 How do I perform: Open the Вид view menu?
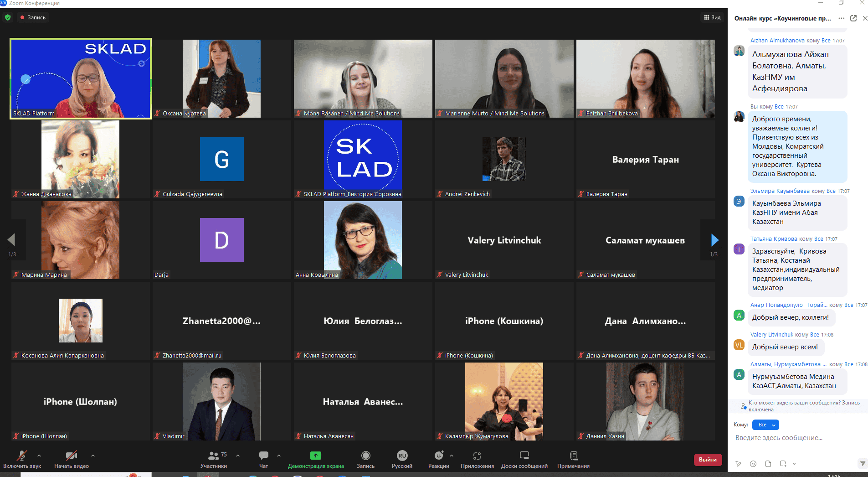pos(712,17)
